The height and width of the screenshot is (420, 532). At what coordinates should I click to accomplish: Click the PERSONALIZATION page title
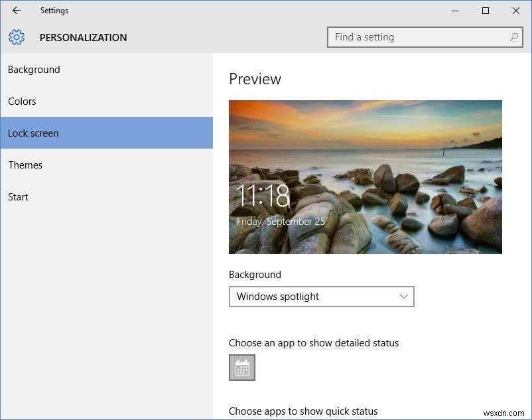coord(83,37)
